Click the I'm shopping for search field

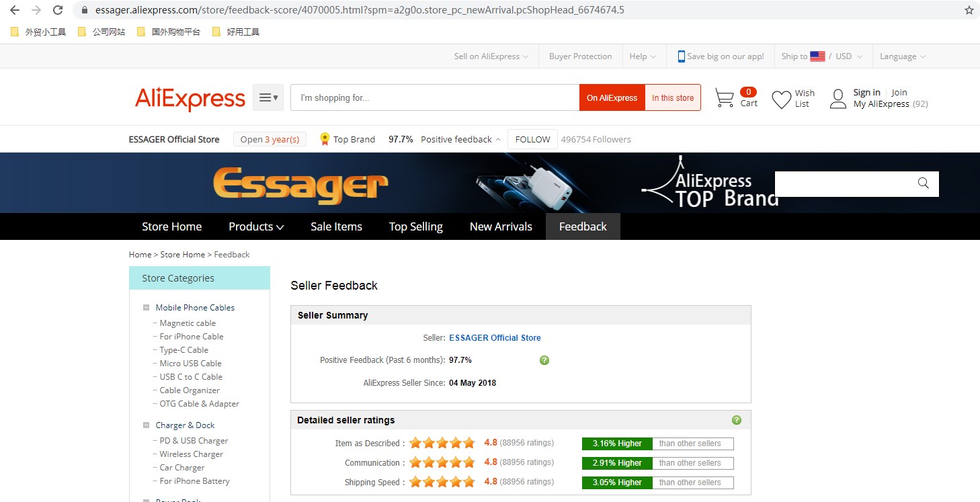[x=435, y=97]
